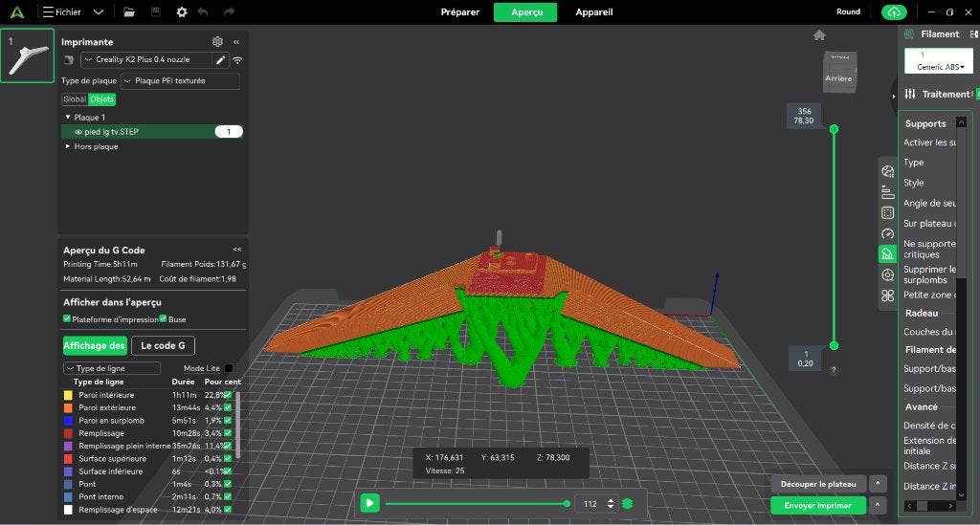This screenshot has width=980, height=525.
Task: Click the Filament panel icon
Action: [909, 34]
